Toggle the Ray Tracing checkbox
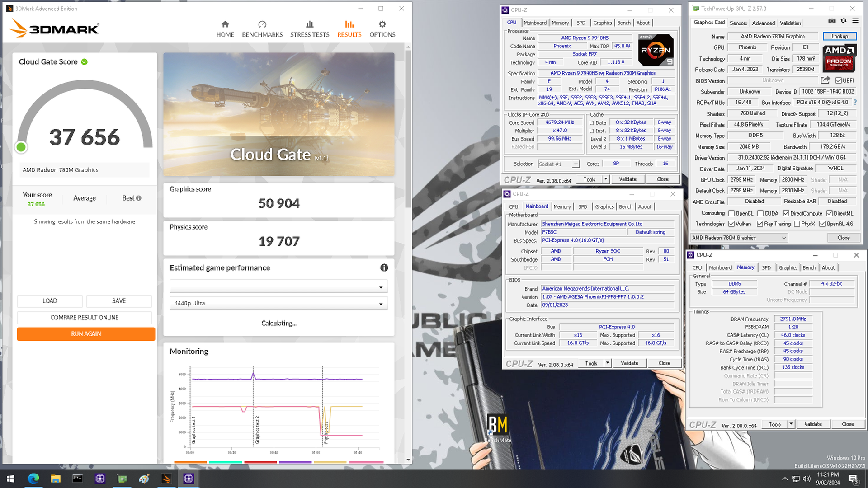Image resolution: width=868 pixels, height=488 pixels. click(760, 224)
